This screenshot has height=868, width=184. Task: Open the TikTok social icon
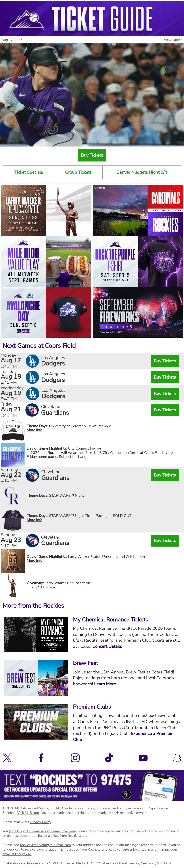109,758
